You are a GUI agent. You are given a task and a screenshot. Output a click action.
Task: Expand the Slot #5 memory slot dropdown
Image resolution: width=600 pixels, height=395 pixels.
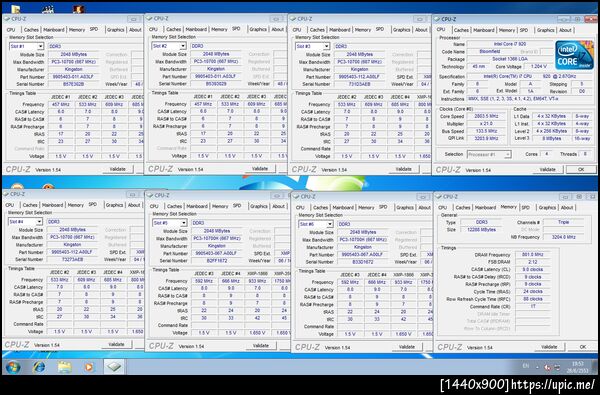click(183, 223)
